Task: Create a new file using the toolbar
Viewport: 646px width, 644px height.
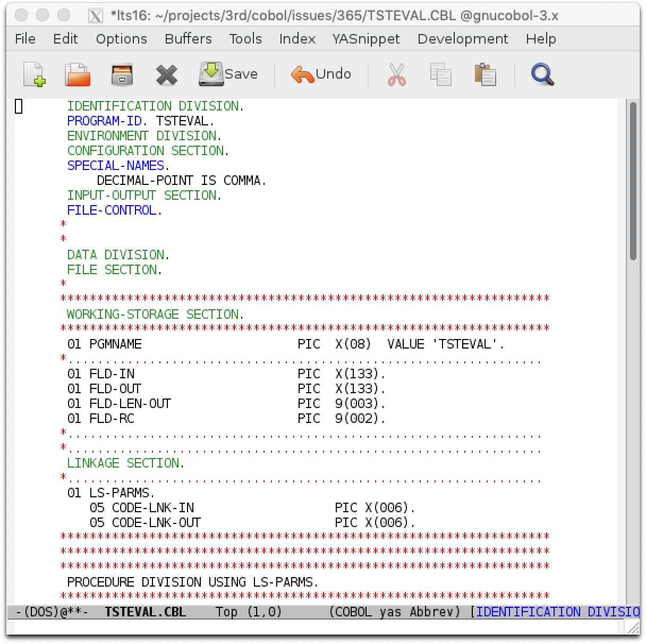Action: pyautogui.click(x=33, y=74)
